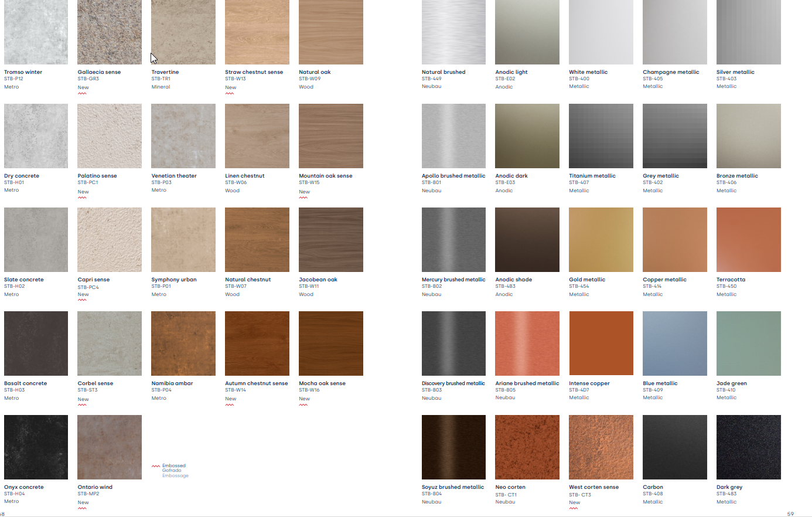Pick the Natural oak wood swatch
812x517 pixels.
[331, 32]
